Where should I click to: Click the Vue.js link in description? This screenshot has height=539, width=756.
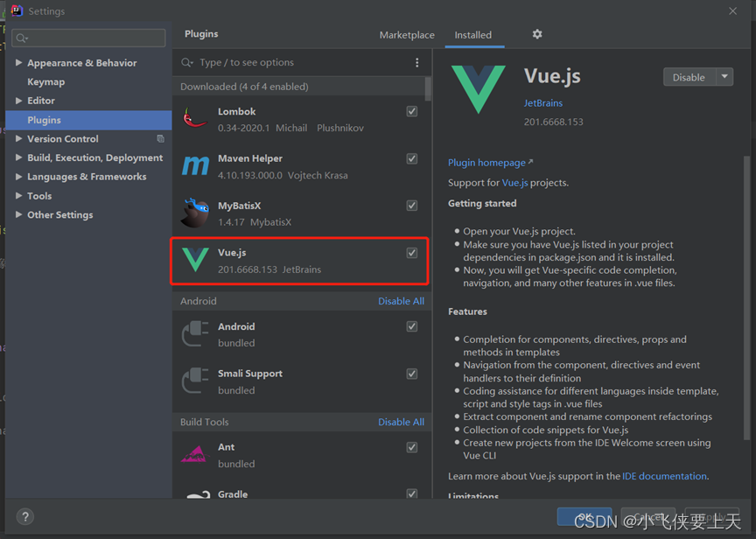(514, 183)
